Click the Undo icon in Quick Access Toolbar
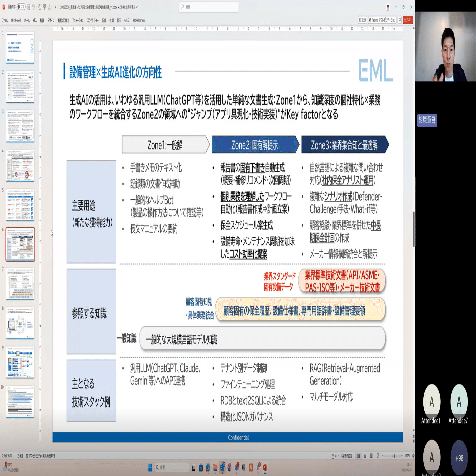 [x=34, y=7]
